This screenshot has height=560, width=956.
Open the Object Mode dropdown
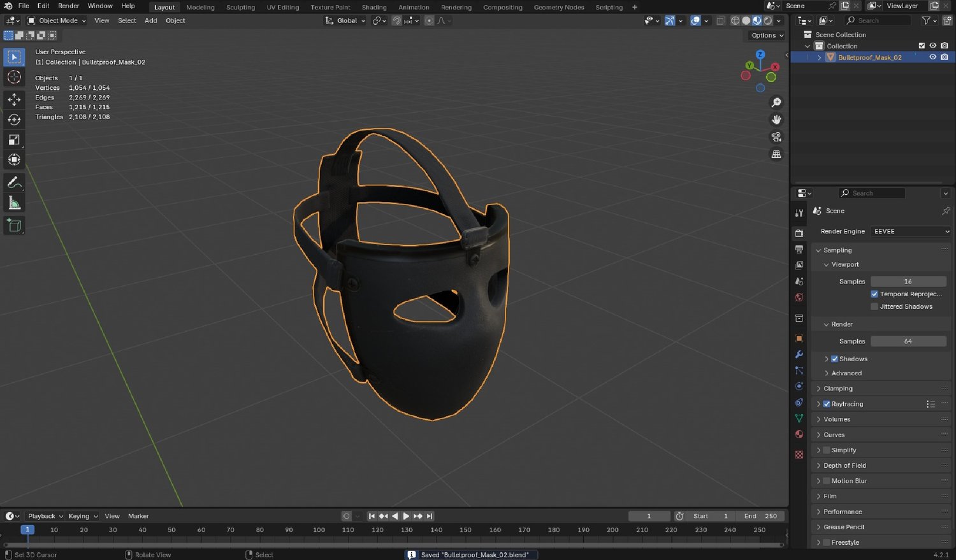[57, 20]
